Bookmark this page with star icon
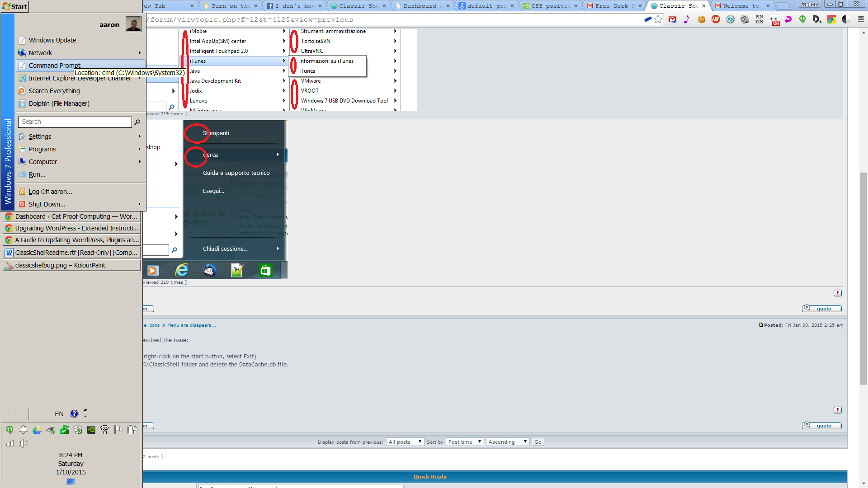Image resolution: width=868 pixels, height=488 pixels. 658,19
